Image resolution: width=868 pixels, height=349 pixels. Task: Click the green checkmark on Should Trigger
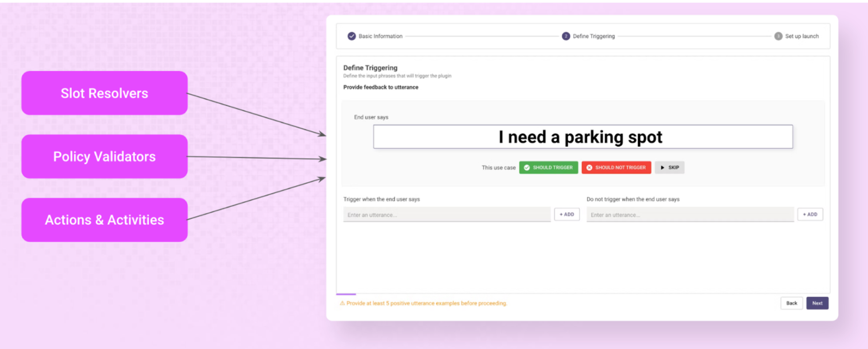(x=527, y=168)
